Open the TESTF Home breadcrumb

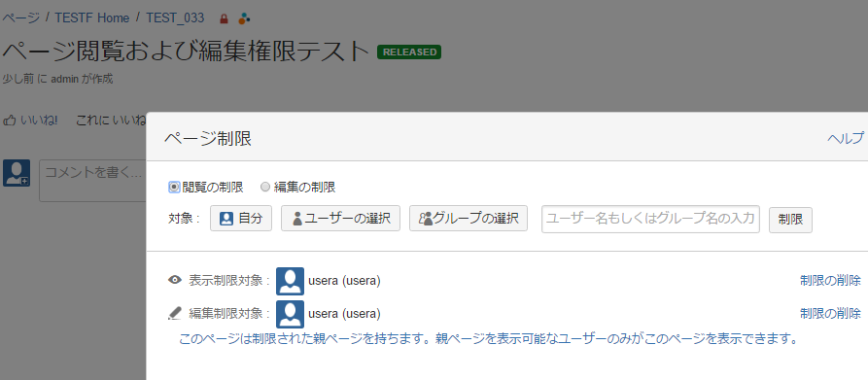pos(92,18)
